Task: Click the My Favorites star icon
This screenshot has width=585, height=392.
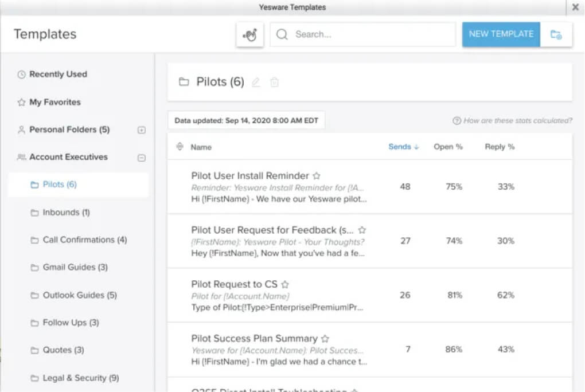Action: click(x=21, y=102)
